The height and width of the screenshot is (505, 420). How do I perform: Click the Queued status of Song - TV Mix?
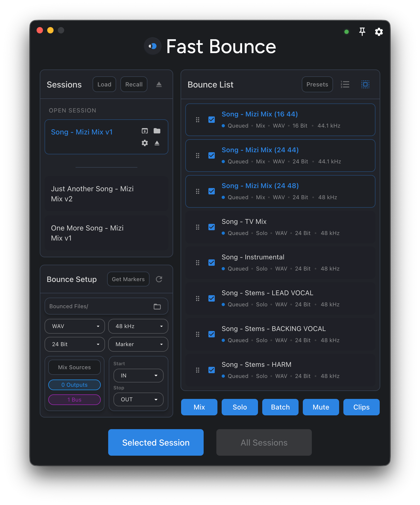click(238, 233)
